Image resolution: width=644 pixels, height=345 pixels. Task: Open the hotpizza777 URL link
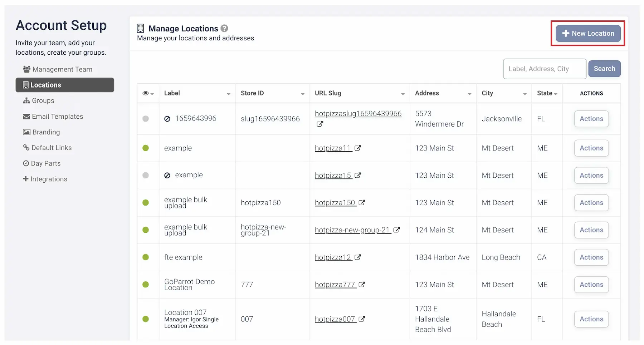click(335, 285)
